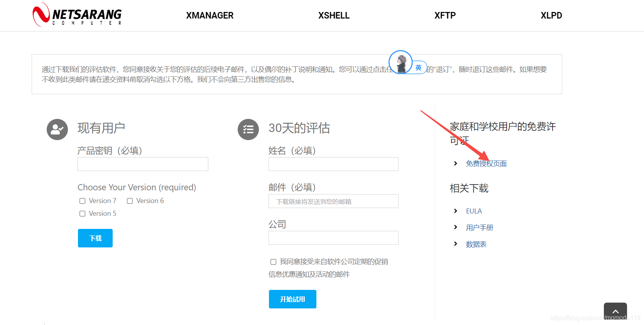Click the Choose Your Version (required) label

coord(137,187)
